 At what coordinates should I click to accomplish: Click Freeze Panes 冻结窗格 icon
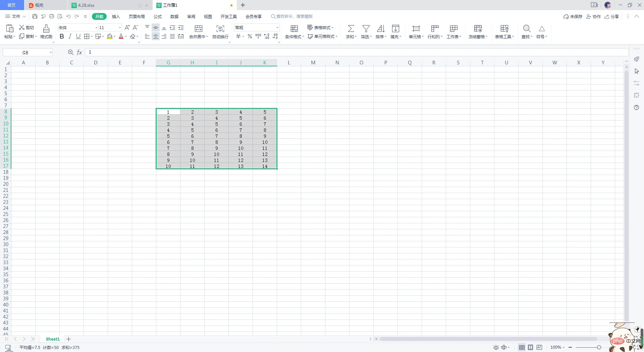click(478, 28)
